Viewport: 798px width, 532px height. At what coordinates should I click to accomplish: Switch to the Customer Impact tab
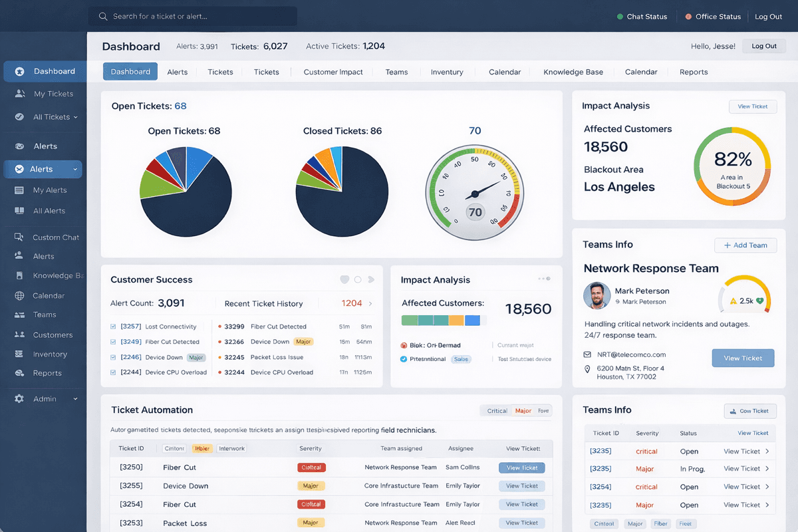332,72
